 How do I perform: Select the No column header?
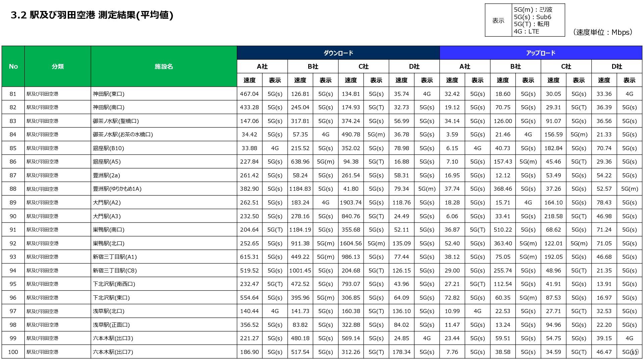point(13,66)
